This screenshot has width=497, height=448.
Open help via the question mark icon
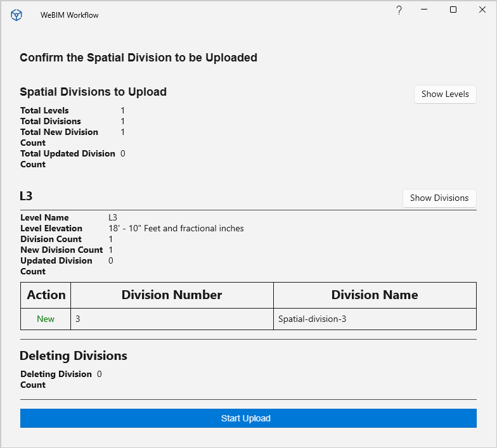coord(399,10)
